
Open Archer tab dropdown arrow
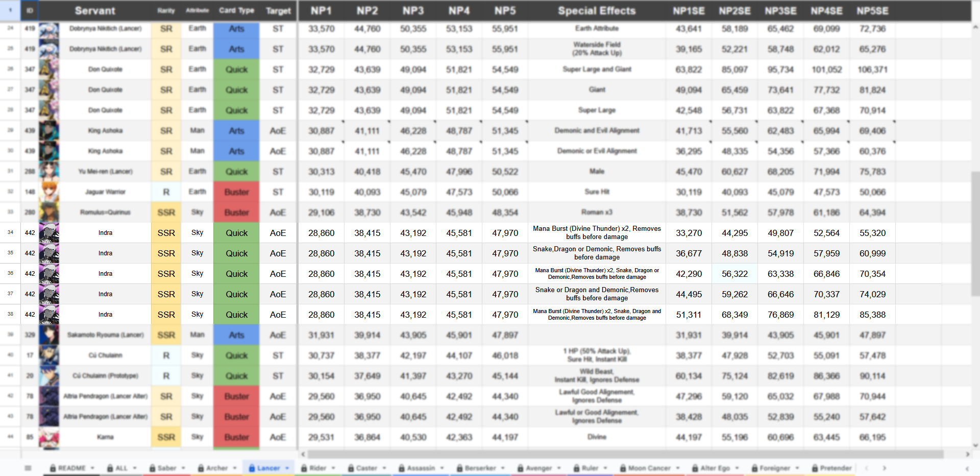tap(235, 468)
